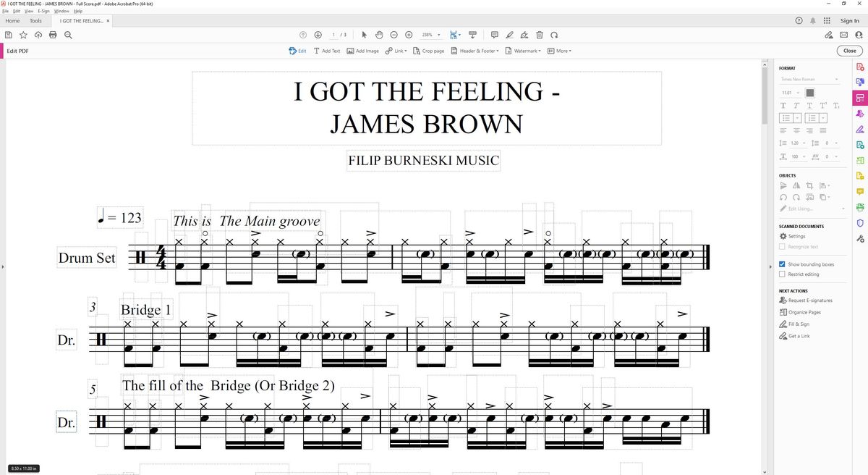Open the font size 11.01 dropdown
Image resolution: width=868 pixels, height=475 pixels.
[x=791, y=93]
